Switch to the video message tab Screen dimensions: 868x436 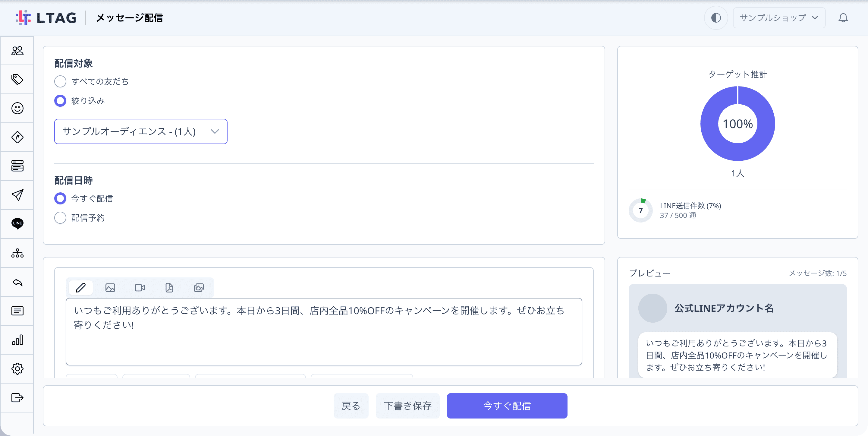point(140,288)
